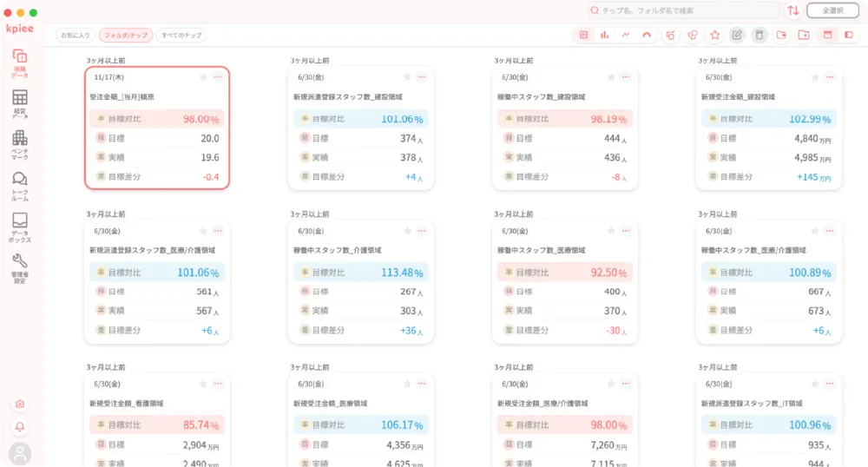Screen dimensions: 868x467
Task: Favorite the 稼働中スタッフ数_医療領域 card star
Action: pos(610,231)
